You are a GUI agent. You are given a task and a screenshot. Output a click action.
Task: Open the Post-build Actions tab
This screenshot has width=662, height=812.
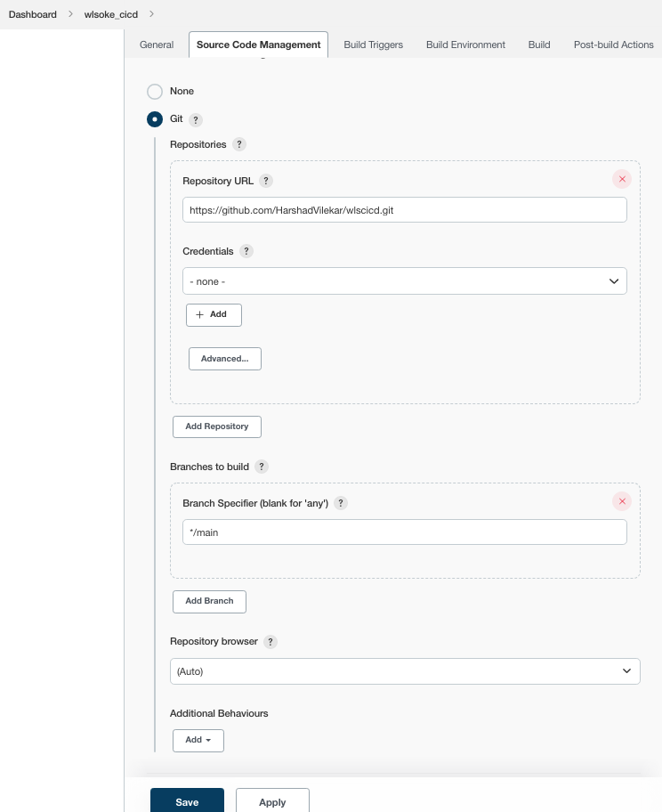coord(613,45)
